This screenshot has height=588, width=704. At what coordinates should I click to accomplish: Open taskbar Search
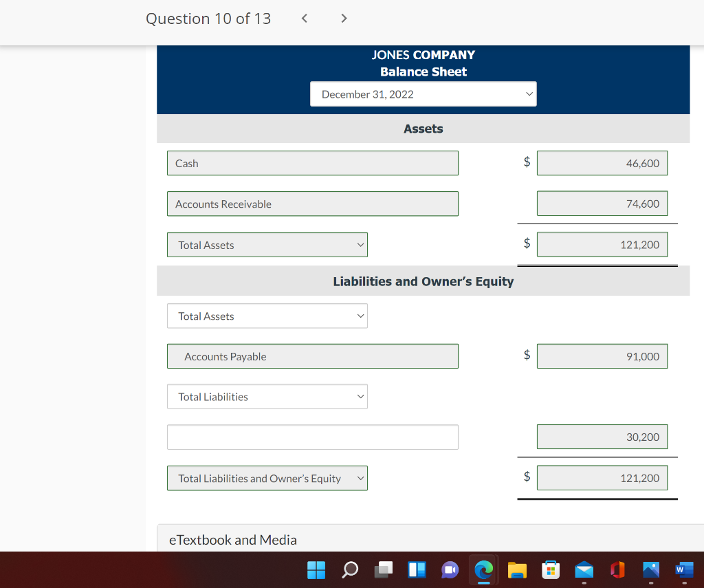(350, 570)
